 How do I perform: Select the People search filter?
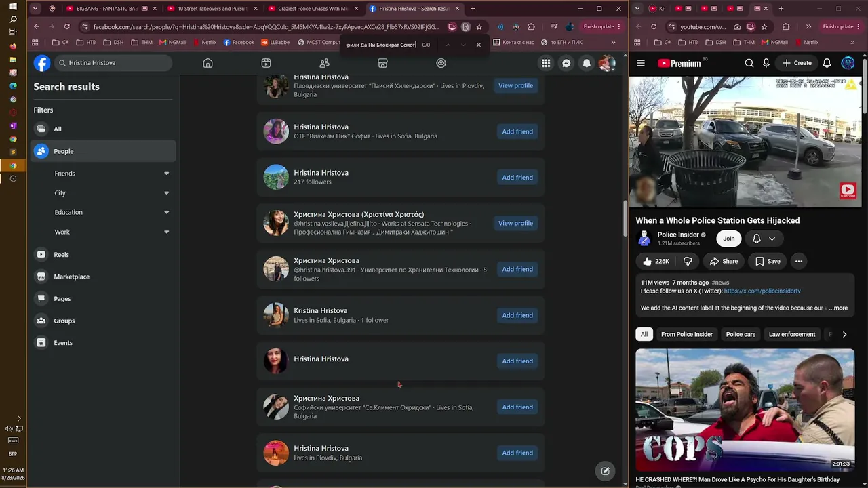pyautogui.click(x=104, y=151)
